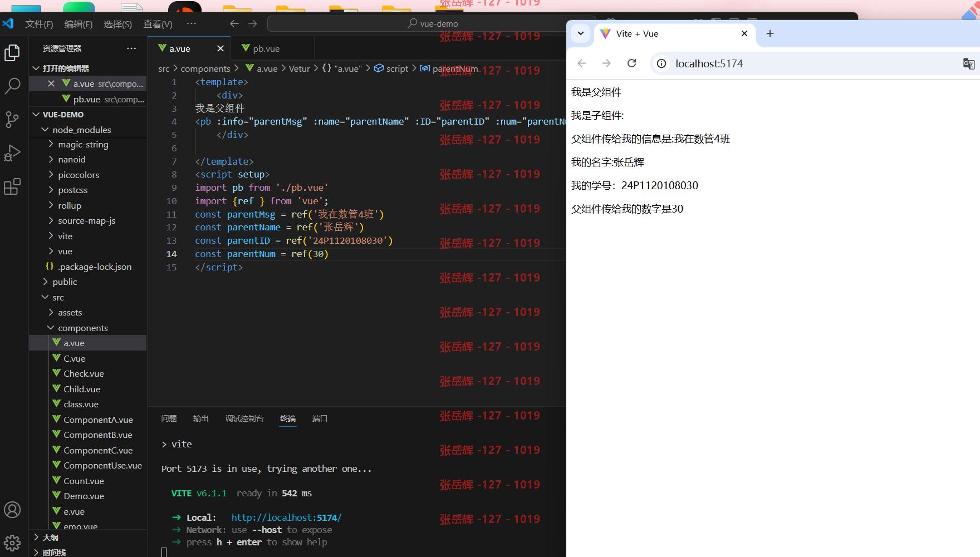Expand the picocolors folder

(x=51, y=175)
